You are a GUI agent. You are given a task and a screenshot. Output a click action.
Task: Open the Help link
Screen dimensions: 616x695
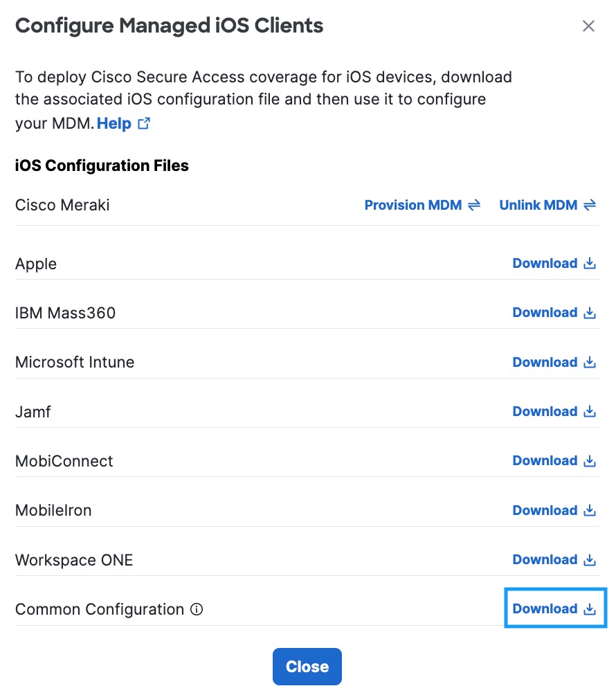click(x=114, y=123)
